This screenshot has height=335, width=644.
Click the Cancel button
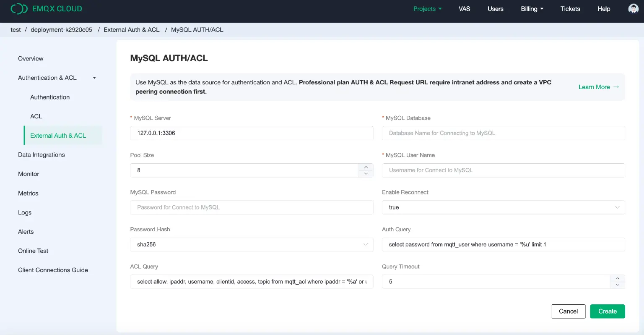coord(568,311)
